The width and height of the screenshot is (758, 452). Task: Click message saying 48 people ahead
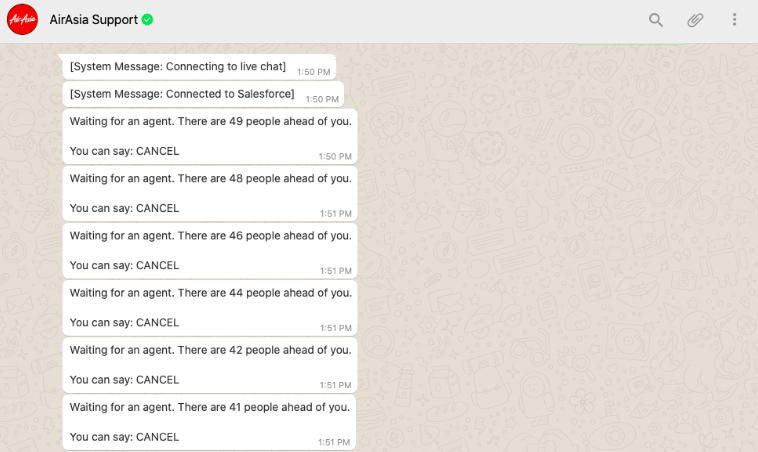(x=210, y=193)
